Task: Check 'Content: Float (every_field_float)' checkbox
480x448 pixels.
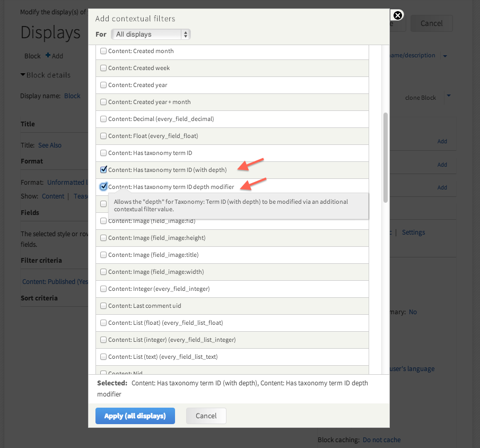Action: tap(103, 136)
